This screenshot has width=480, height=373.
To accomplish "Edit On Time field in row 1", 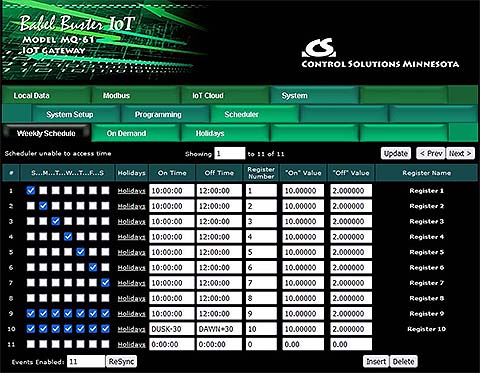I will point(172,191).
